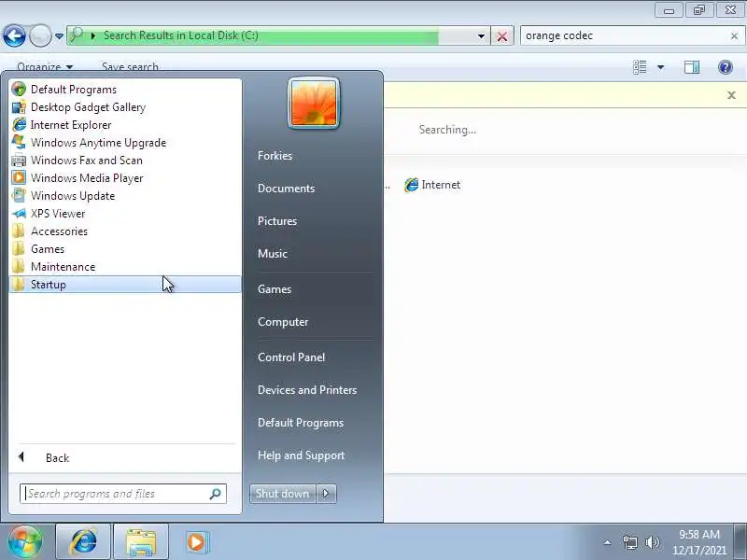Launch Windows Anytime Upgrade

tap(125, 143)
